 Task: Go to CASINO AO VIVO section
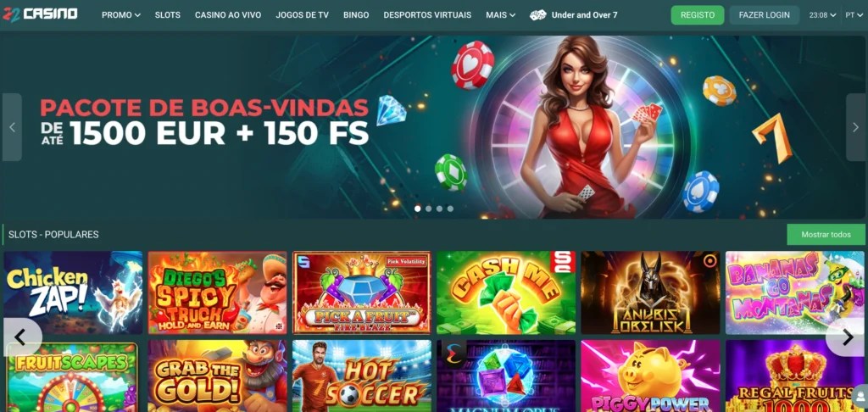tap(228, 15)
